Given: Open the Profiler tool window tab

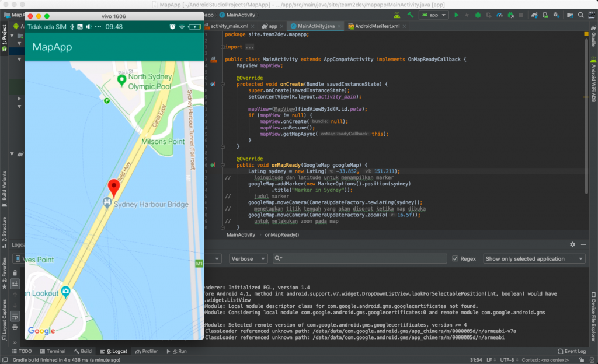Looking at the screenshot, I should pos(147,351).
